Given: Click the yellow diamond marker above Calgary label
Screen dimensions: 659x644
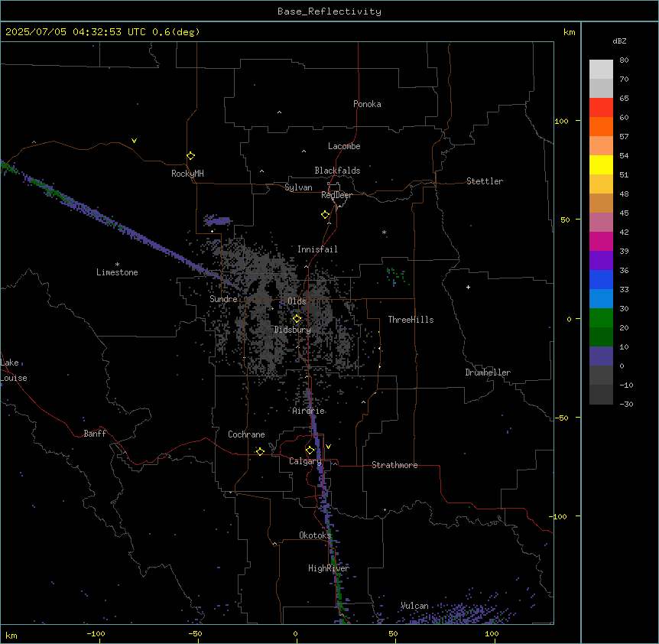Looking at the screenshot, I should (310, 450).
